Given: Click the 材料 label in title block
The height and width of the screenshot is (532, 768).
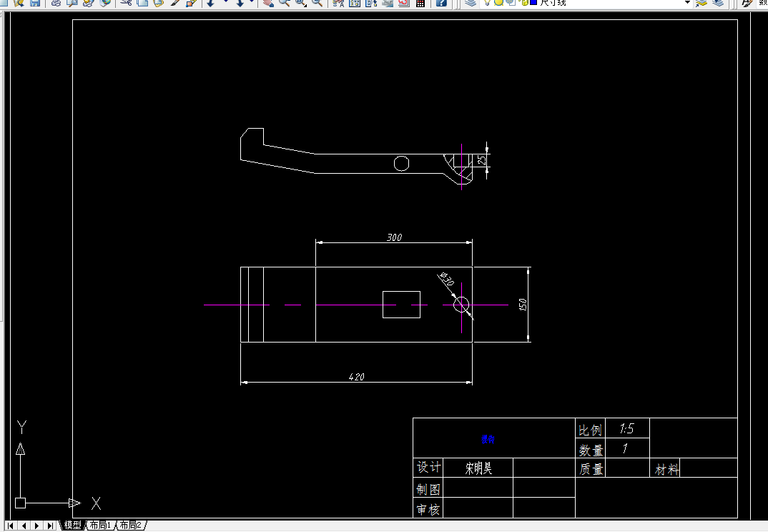Looking at the screenshot, I should tap(666, 470).
